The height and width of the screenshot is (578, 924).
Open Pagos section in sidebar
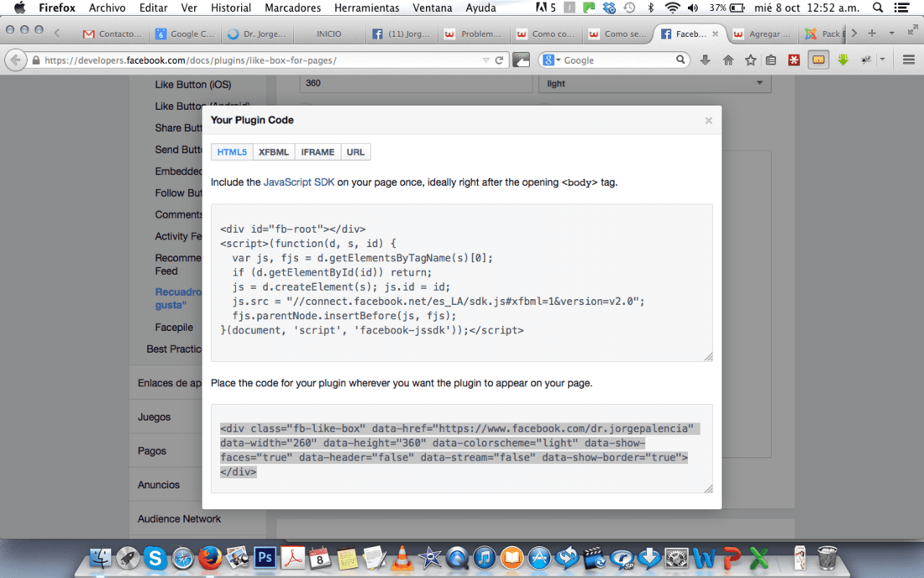[x=152, y=451]
